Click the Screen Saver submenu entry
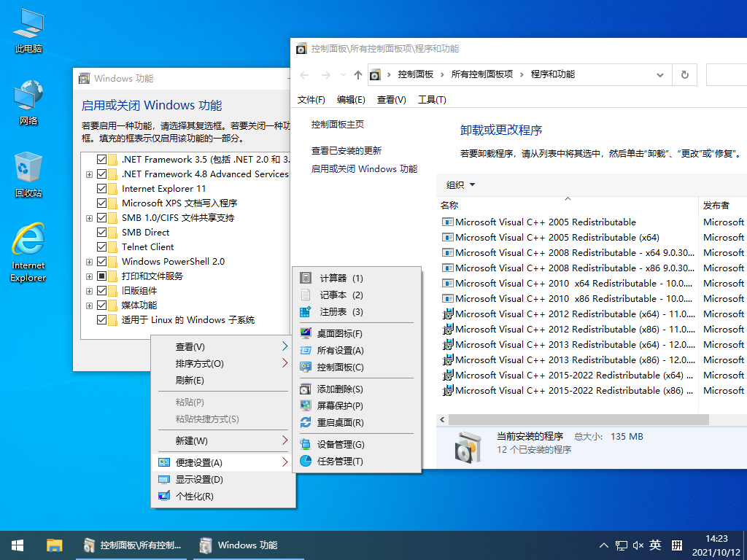Image resolution: width=747 pixels, height=560 pixels. 340,406
